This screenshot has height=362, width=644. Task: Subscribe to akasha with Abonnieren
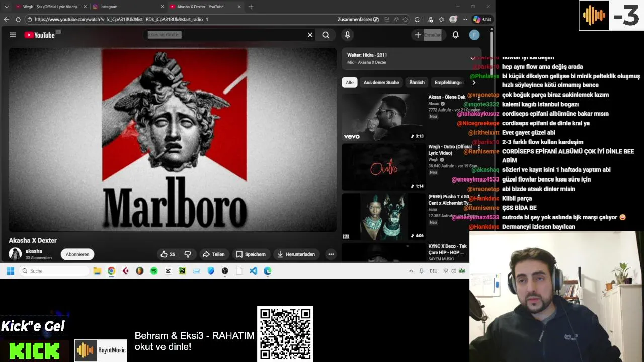77,254
